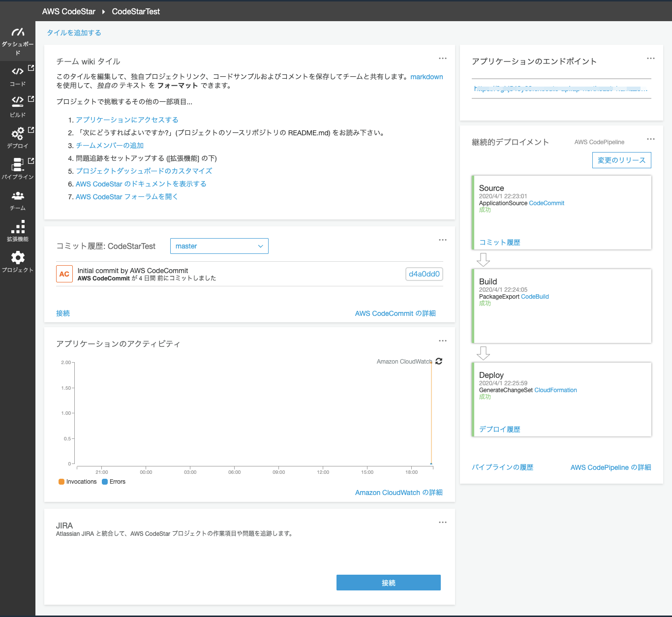Click blue 接続 button in JIRA tile
Screen dimensions: 672x617
click(389, 583)
